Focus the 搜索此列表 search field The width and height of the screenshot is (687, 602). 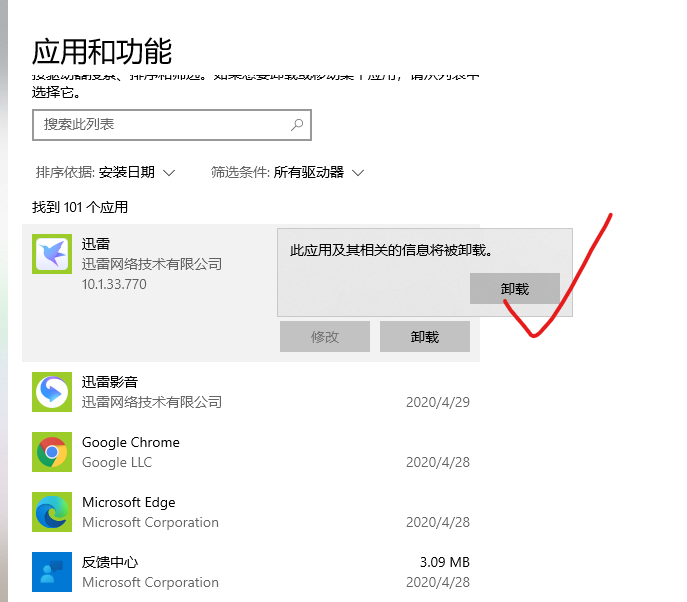click(x=160, y=125)
